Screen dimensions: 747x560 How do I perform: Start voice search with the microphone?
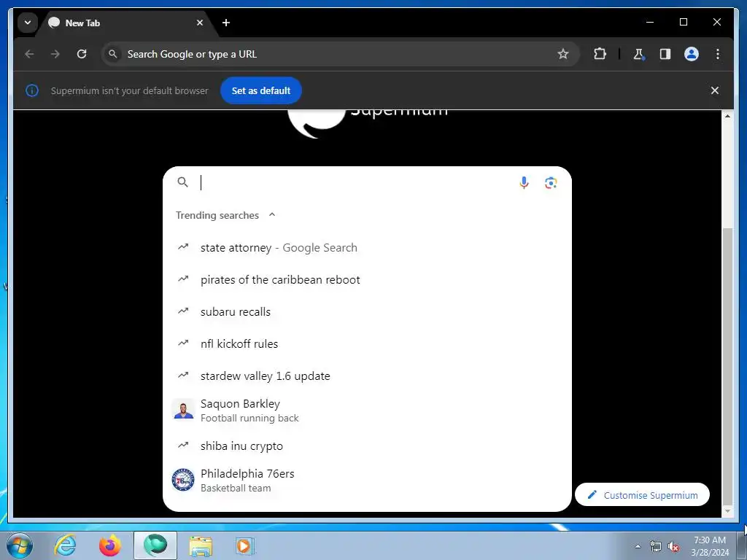coord(524,182)
